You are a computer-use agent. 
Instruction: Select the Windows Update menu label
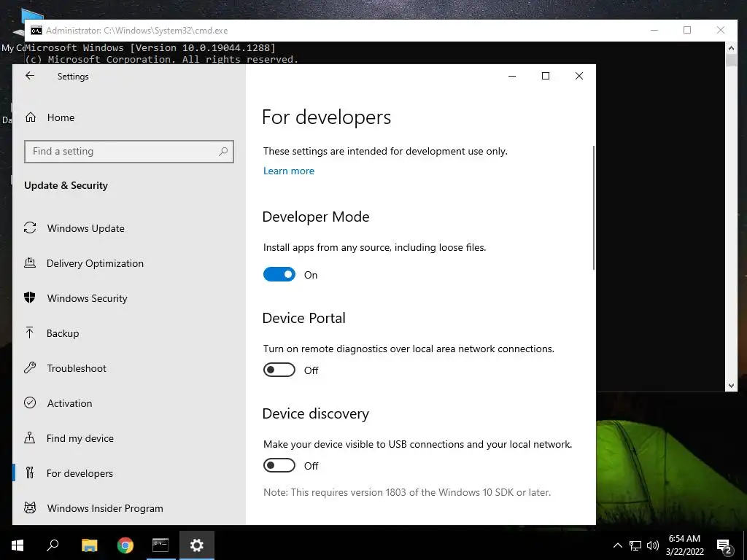pos(86,228)
